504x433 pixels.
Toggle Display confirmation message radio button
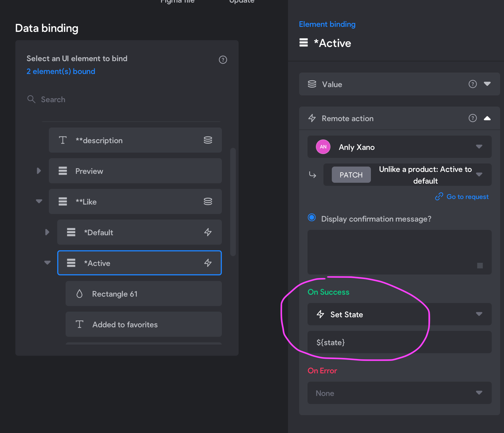click(312, 217)
